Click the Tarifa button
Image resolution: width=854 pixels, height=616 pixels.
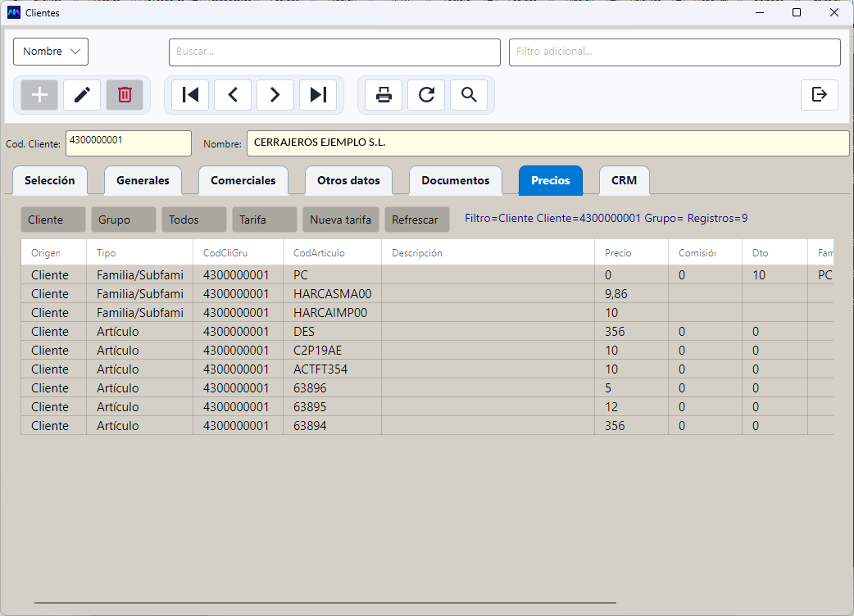[x=265, y=220]
